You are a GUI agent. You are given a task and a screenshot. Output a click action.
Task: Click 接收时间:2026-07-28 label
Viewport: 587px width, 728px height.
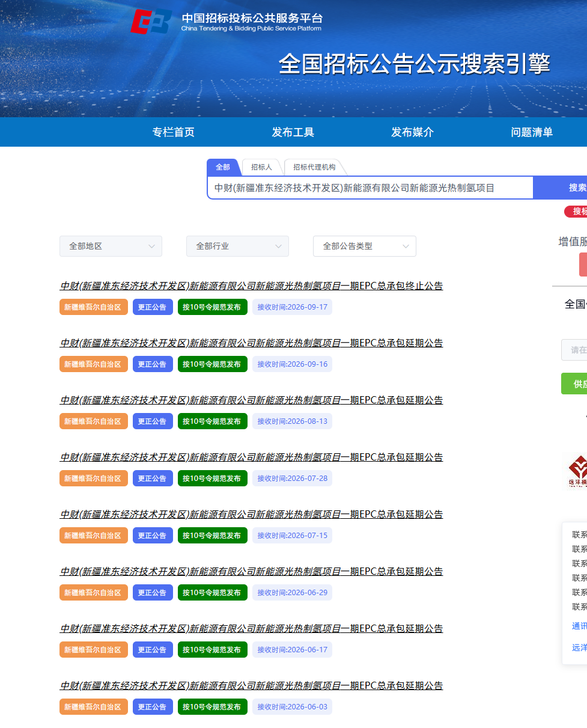pos(292,479)
